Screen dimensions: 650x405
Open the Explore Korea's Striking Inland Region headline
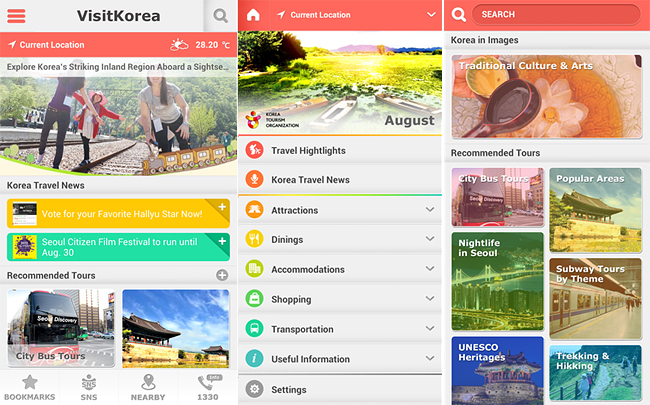pyautogui.click(x=118, y=67)
